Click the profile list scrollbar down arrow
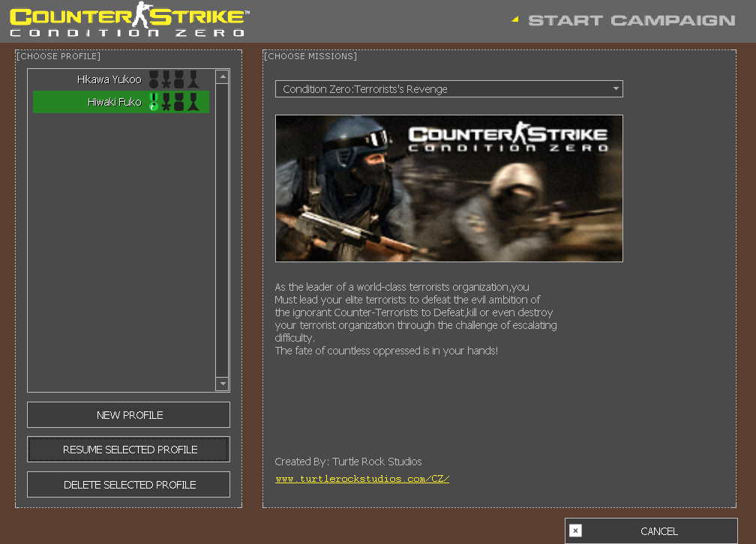 click(x=221, y=384)
